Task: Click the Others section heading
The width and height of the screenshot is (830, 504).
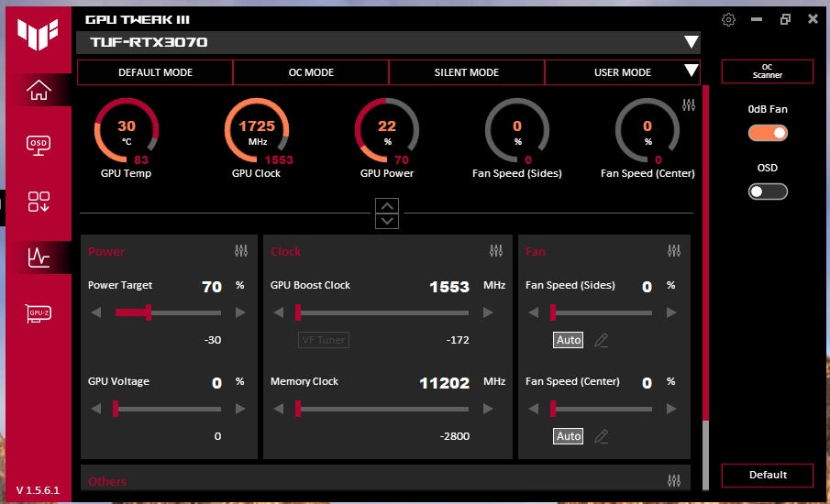Action: 107,481
